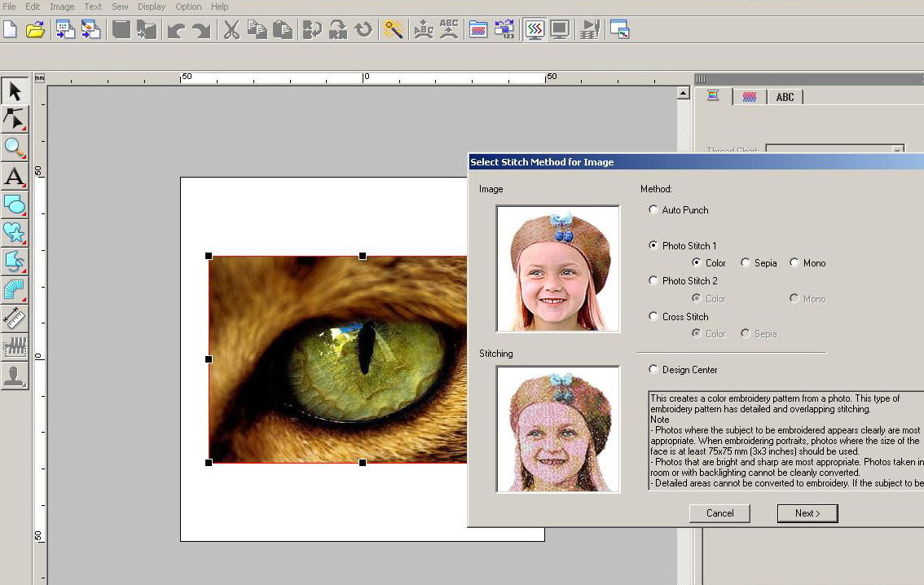Select the arrow selection tool
Image resolution: width=924 pixels, height=585 pixels.
click(15, 90)
